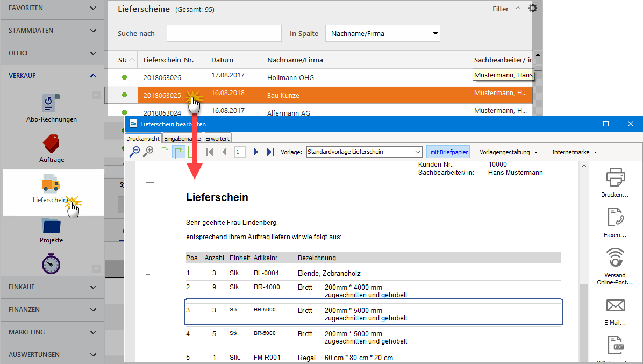Click the Hollmann OHG customer cell

(290, 77)
